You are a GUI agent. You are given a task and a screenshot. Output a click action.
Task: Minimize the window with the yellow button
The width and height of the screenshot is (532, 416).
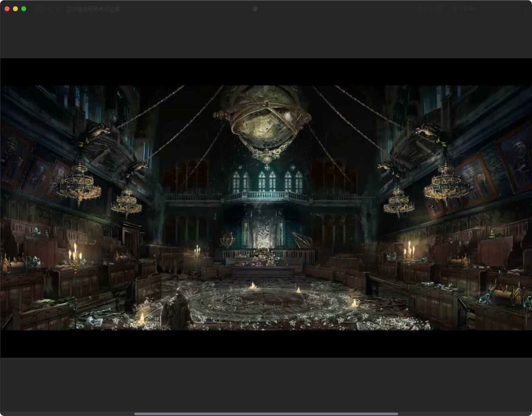pyautogui.click(x=15, y=9)
